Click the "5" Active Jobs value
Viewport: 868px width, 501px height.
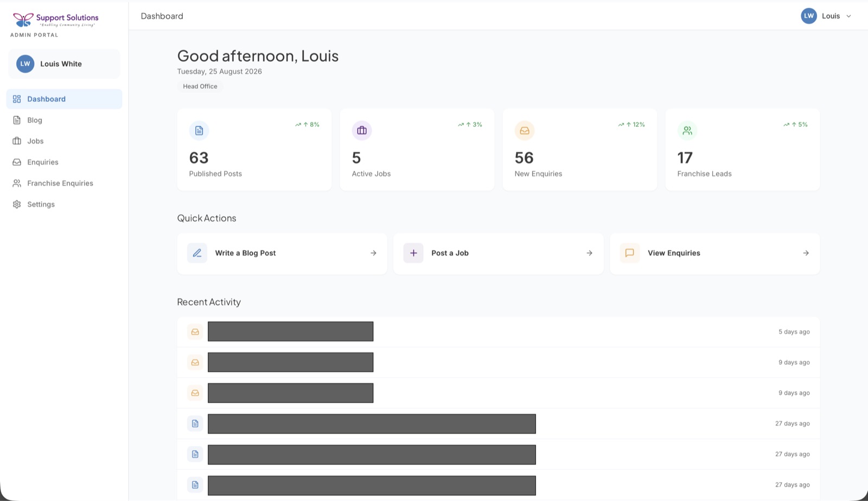[x=356, y=158]
